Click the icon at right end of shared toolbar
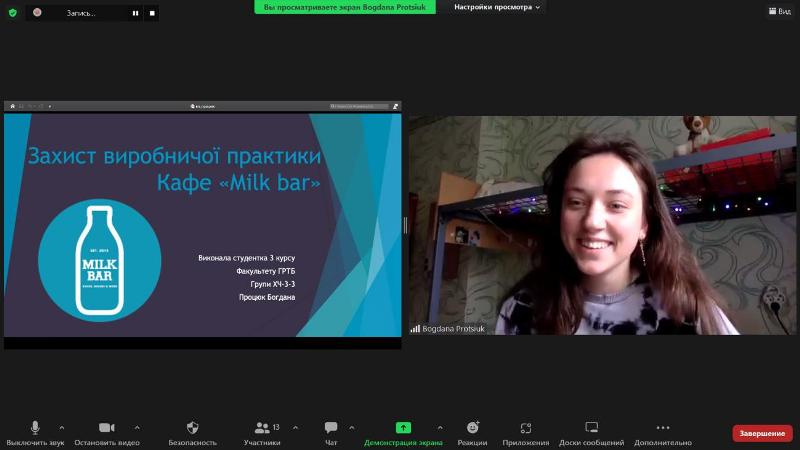This screenshot has width=800, height=450. point(395,106)
